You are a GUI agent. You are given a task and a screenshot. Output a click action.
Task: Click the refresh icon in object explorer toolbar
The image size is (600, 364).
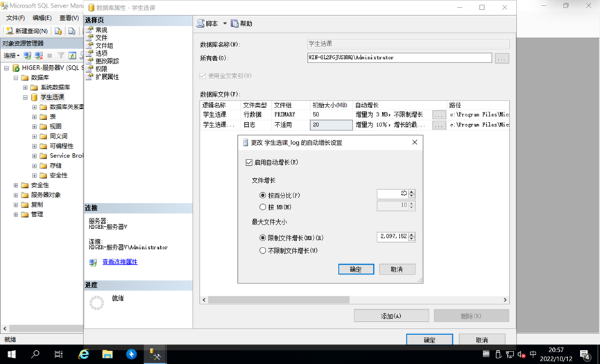point(72,55)
